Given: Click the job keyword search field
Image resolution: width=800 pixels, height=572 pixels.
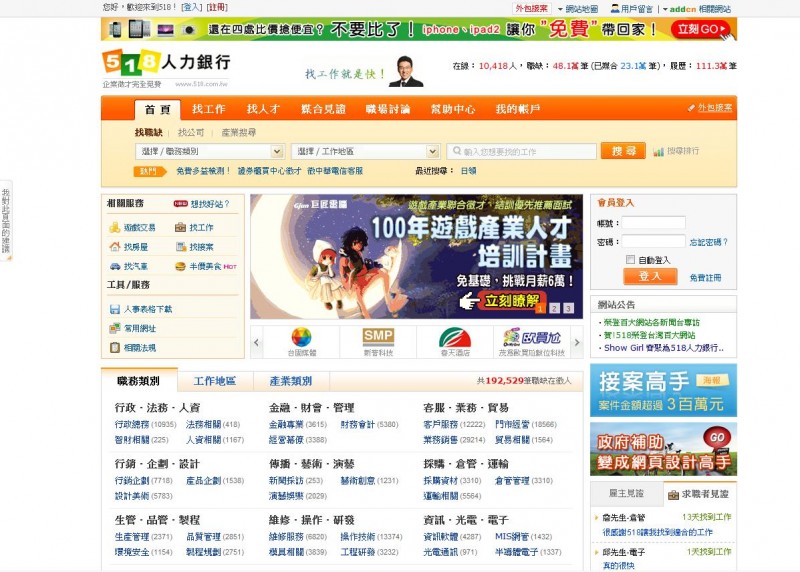Looking at the screenshot, I should click(520, 152).
